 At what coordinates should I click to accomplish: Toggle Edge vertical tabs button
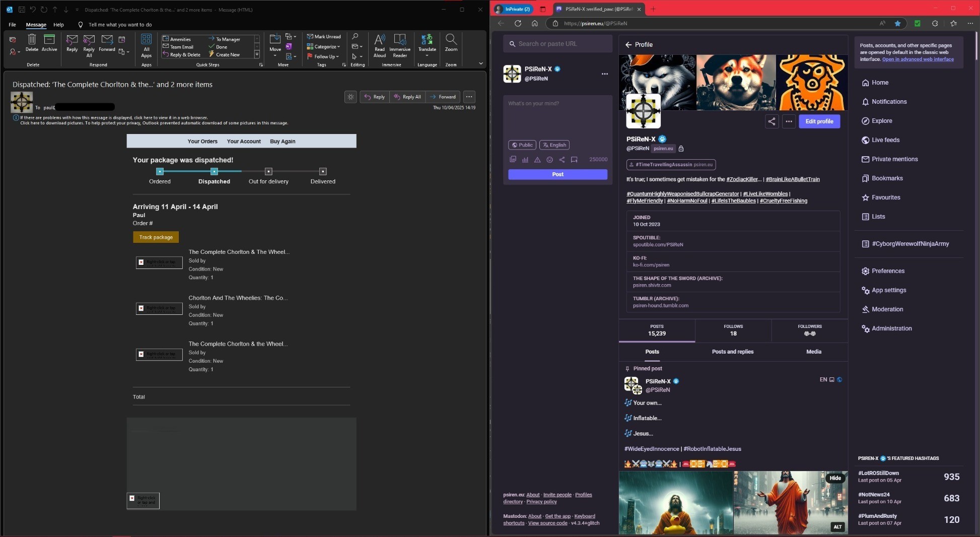tap(543, 9)
